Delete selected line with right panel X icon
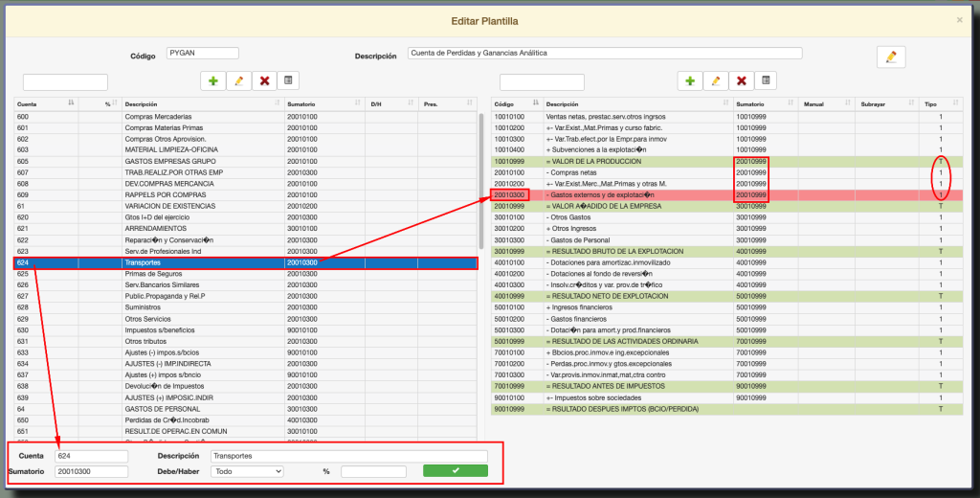Screen dimensions: 980x498 coord(742,81)
